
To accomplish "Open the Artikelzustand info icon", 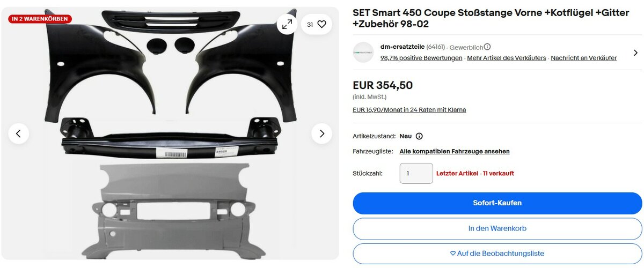I will (x=419, y=136).
